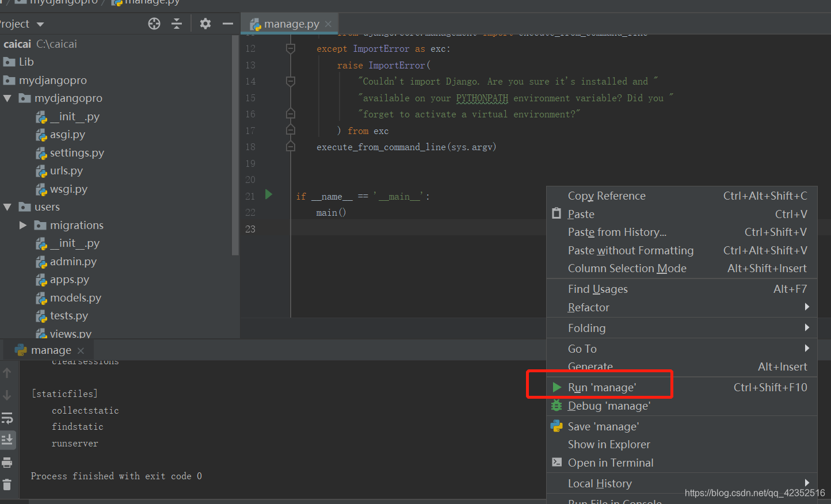Toggle scroll-to-end icon in run panel
Image resolution: width=831 pixels, height=504 pixels.
coord(7,440)
